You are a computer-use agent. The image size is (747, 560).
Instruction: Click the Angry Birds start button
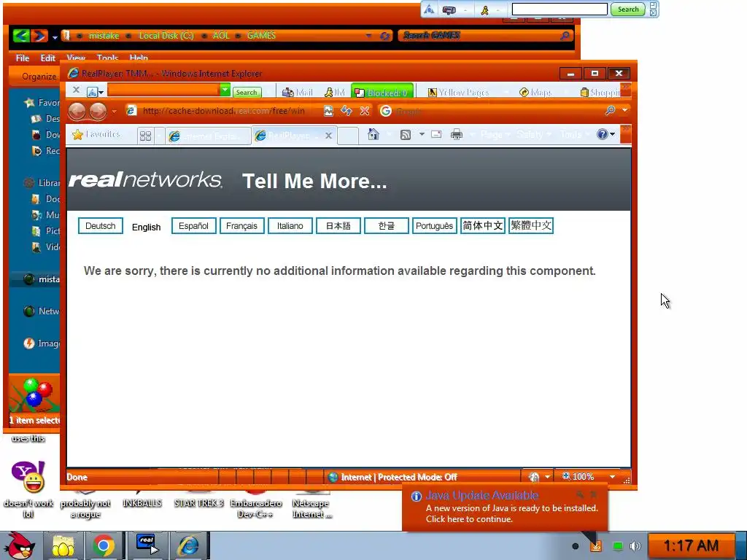[x=20, y=545]
